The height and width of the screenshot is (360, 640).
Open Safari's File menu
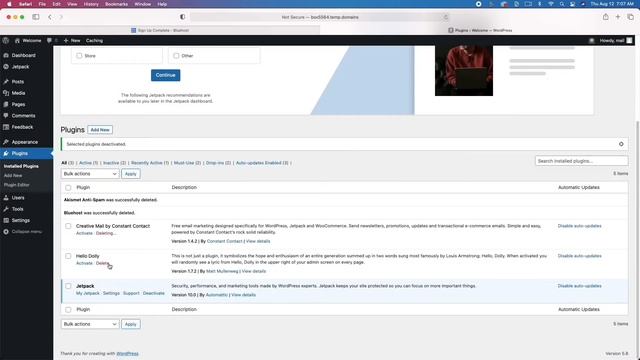coord(42,4)
